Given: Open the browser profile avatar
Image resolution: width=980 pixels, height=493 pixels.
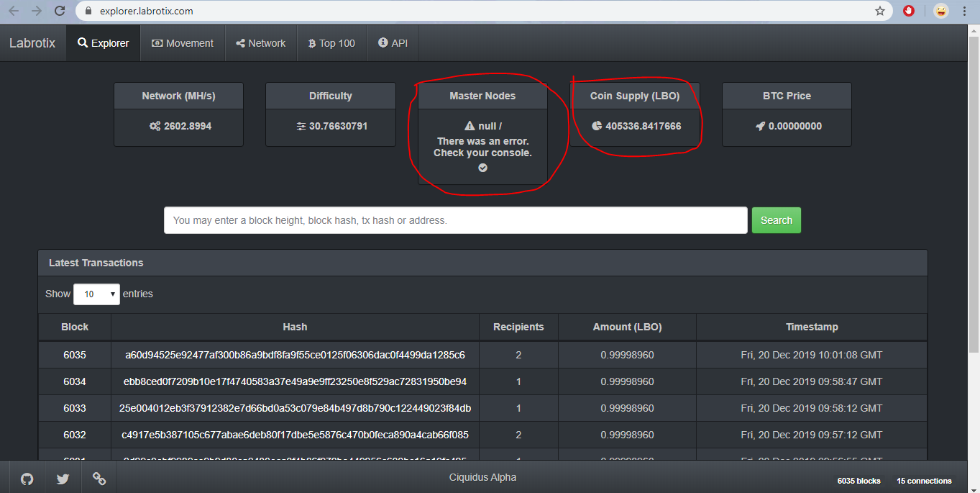Looking at the screenshot, I should coord(940,11).
